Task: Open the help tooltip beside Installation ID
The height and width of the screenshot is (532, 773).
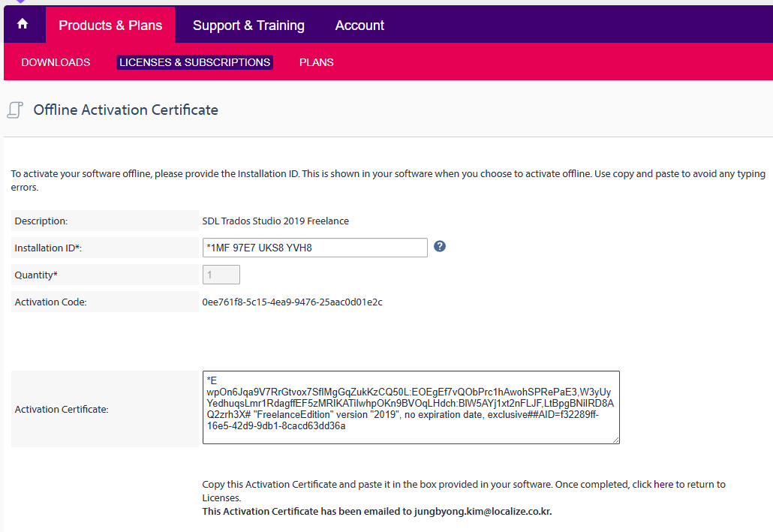Action: click(439, 245)
